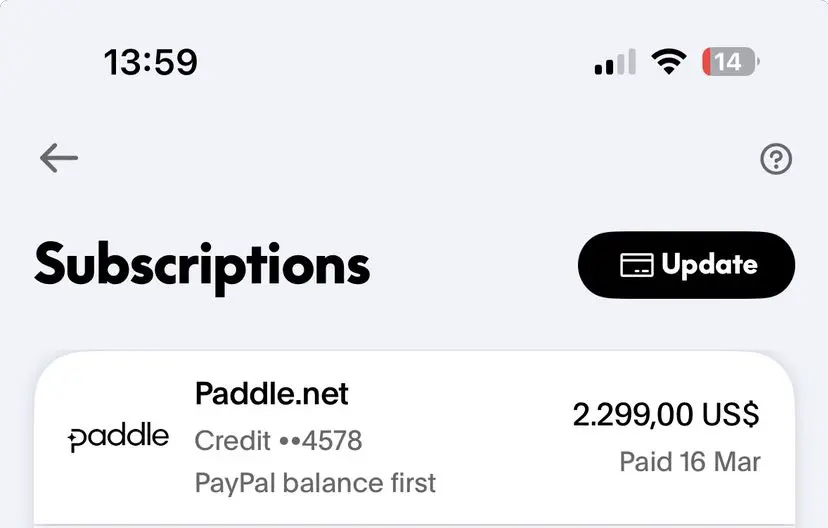Click the 2.299,00 US$ amount
Viewport: 828px width, 528px height.
point(665,414)
